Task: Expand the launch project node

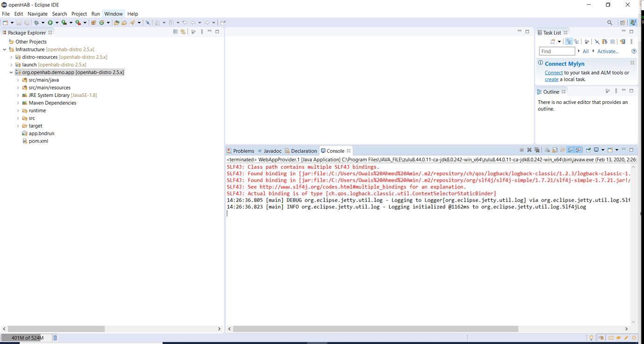Action: pyautogui.click(x=11, y=65)
